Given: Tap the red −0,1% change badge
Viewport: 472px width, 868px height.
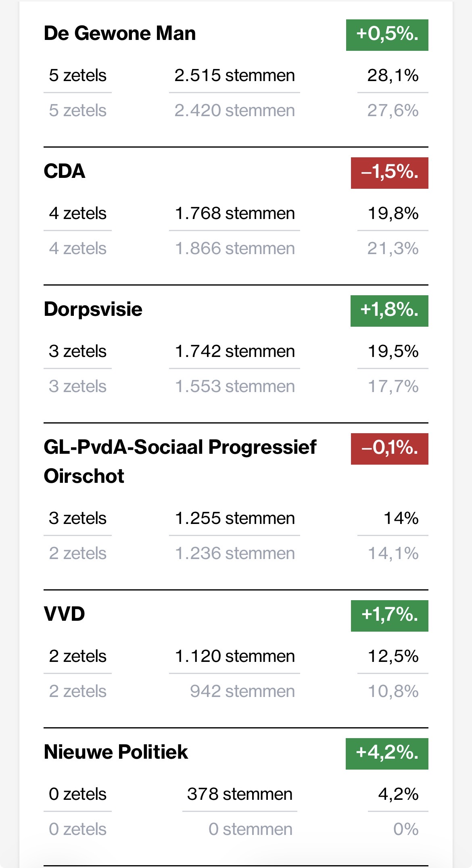Looking at the screenshot, I should coord(389,449).
